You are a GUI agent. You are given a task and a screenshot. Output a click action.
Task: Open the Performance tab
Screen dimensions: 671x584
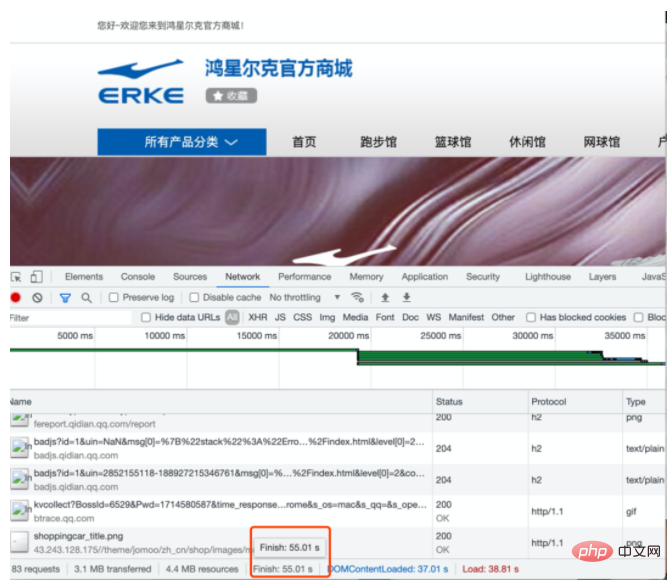(305, 277)
